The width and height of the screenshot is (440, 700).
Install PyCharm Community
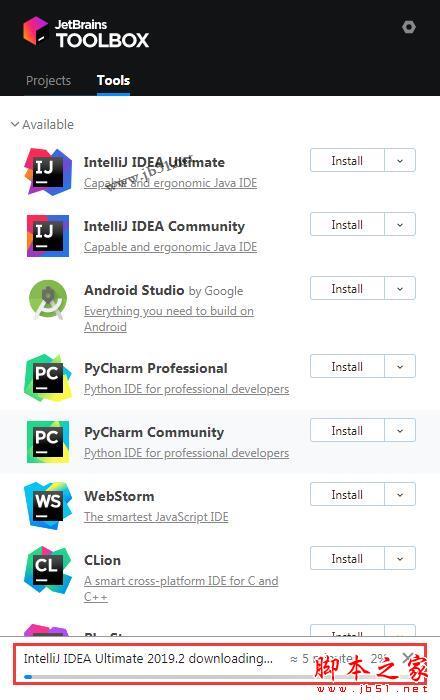[347, 430]
